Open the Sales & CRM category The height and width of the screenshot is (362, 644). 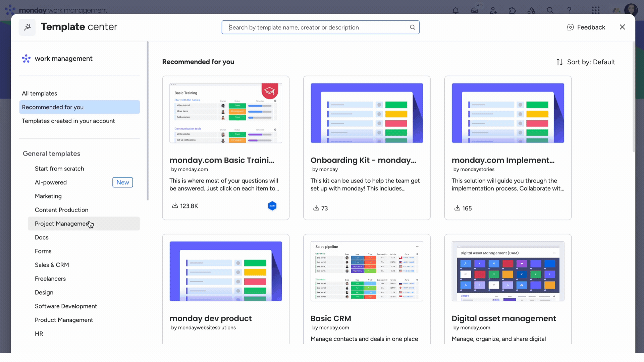click(x=84, y=265)
